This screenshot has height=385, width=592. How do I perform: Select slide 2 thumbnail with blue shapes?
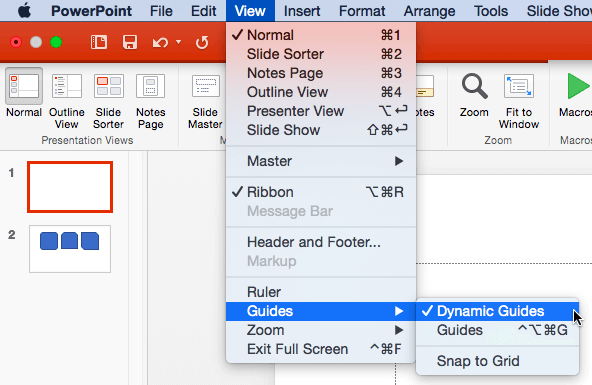point(70,249)
